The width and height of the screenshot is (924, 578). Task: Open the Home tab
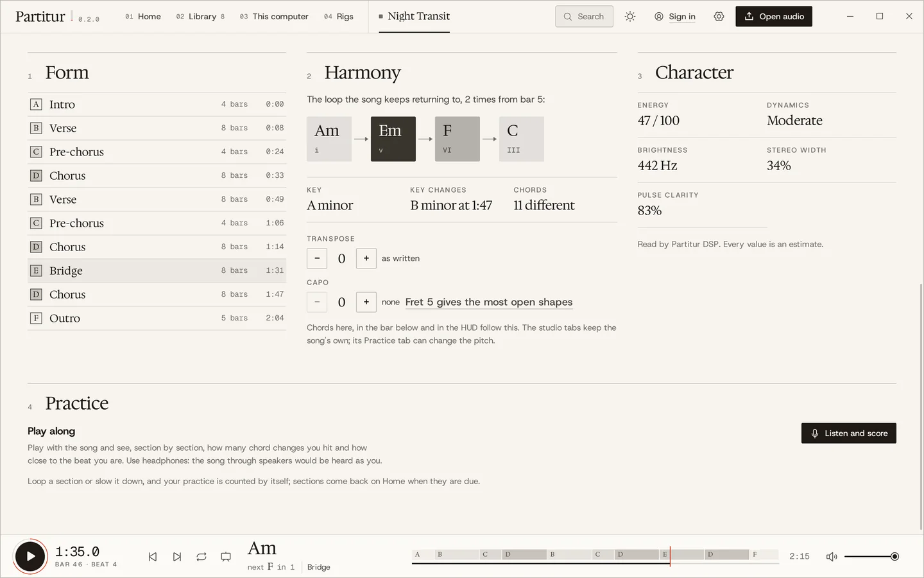coord(143,17)
